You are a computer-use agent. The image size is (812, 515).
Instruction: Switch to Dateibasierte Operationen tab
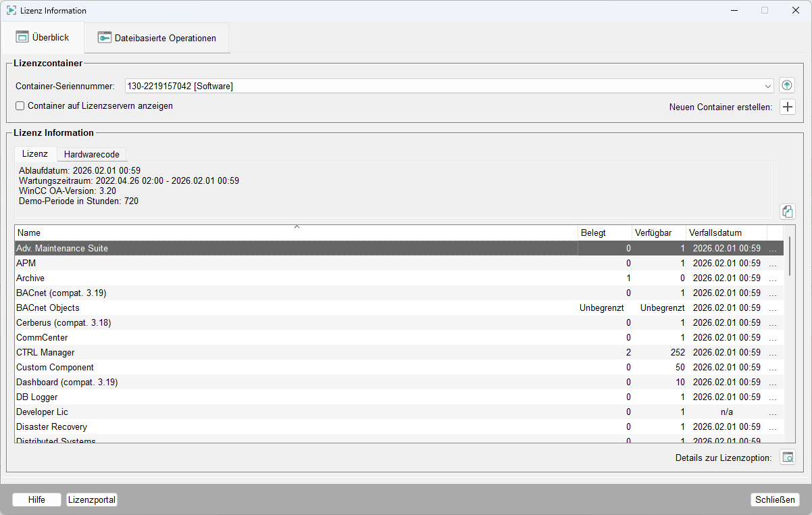(x=157, y=39)
